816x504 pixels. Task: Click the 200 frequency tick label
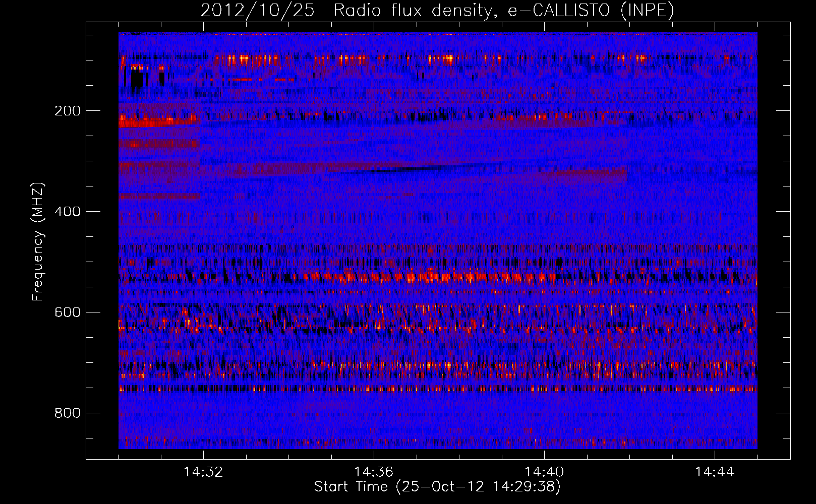coord(68,111)
